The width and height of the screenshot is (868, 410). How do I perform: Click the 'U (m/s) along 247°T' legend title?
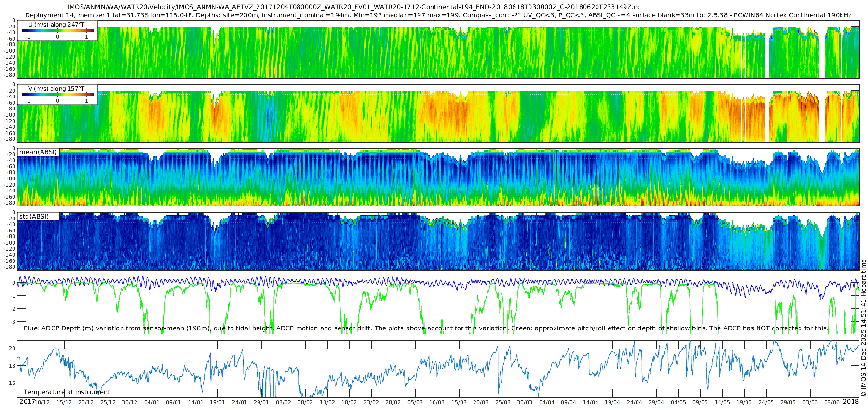[x=56, y=24]
